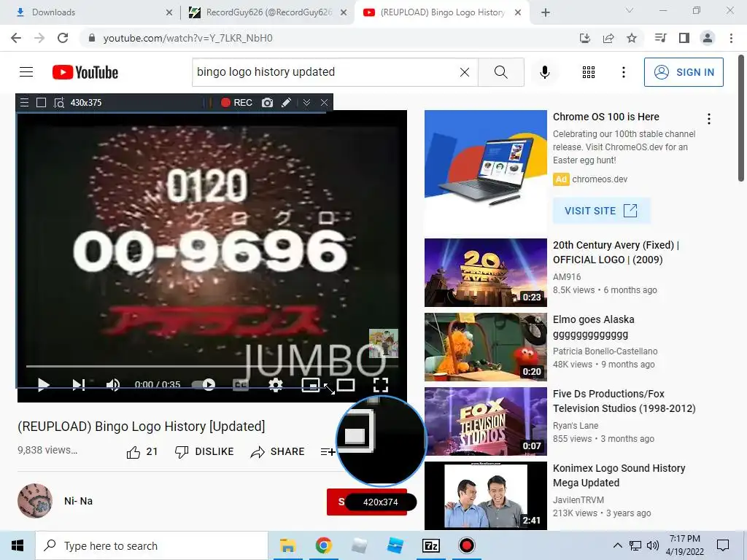Open the YouTube guide hamburger menu
The height and width of the screenshot is (560, 747).
[26, 72]
